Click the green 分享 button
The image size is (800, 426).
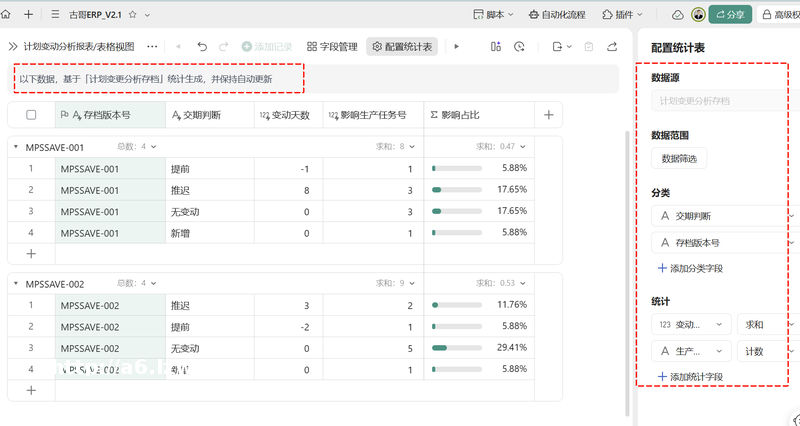[x=730, y=15]
